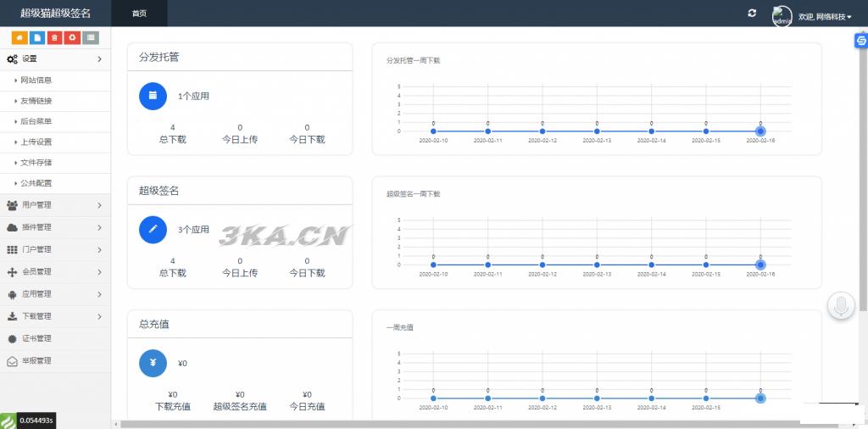The width and height of the screenshot is (868, 429).
Task: Open 举报管理 in the sidebar
Action: pyautogui.click(x=36, y=360)
